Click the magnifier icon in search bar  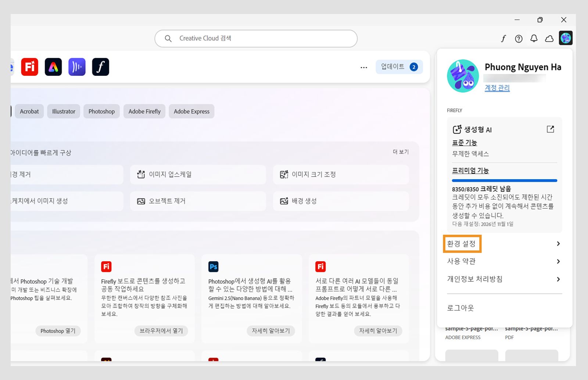(168, 39)
